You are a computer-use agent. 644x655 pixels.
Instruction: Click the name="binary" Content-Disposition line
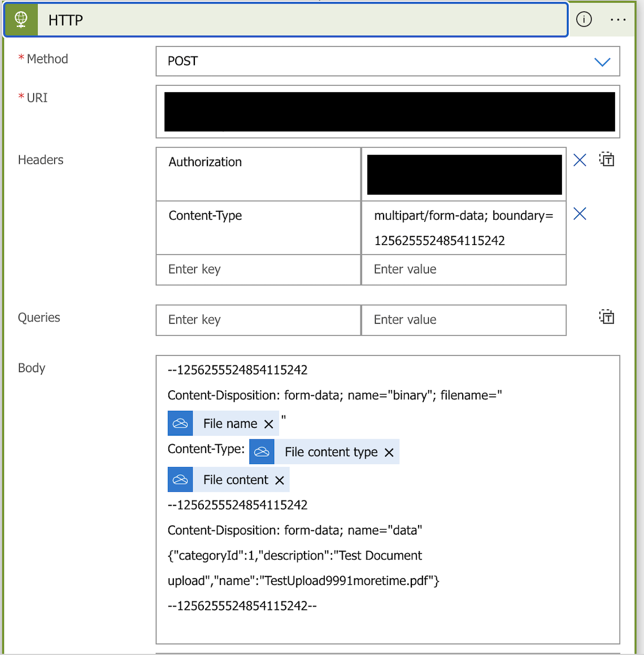pyautogui.click(x=334, y=395)
